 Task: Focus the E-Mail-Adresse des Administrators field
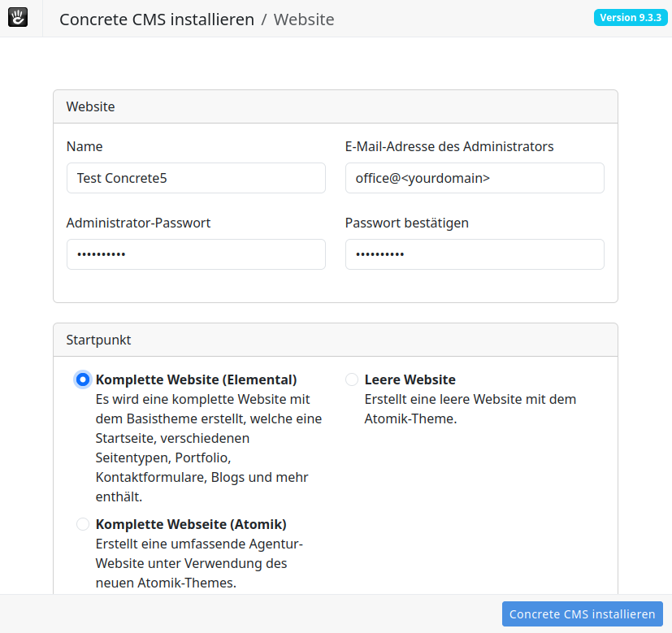(475, 178)
